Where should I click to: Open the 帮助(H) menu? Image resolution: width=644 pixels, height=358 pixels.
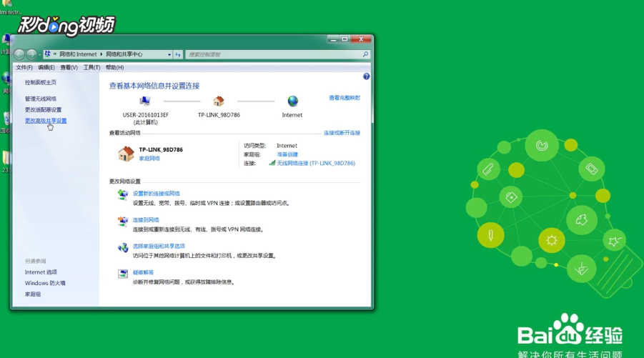point(114,67)
